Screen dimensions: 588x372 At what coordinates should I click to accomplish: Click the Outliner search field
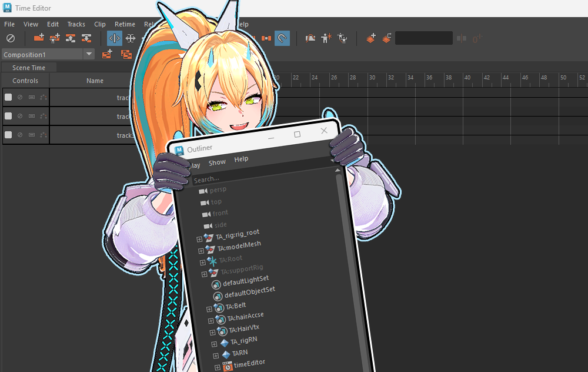point(259,176)
